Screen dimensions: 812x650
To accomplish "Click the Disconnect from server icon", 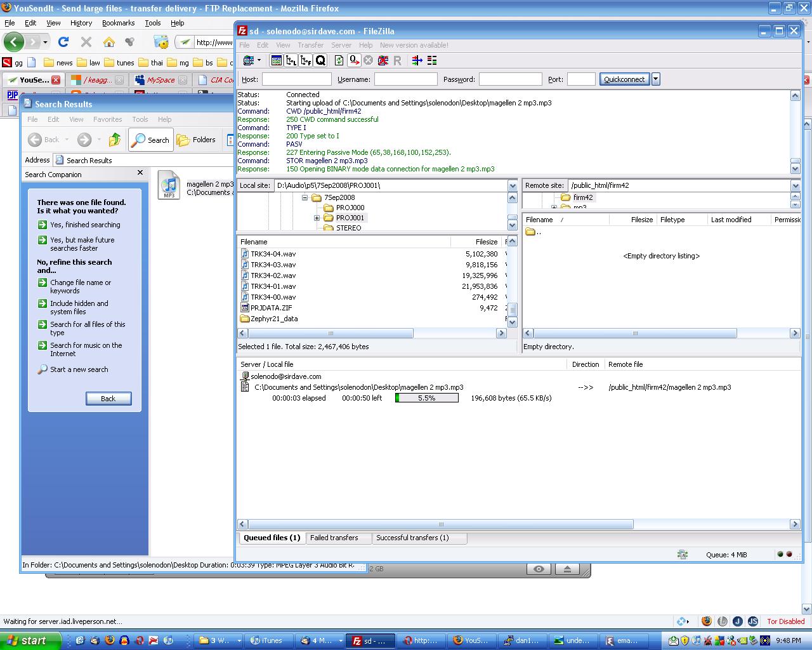I will pyautogui.click(x=383, y=60).
